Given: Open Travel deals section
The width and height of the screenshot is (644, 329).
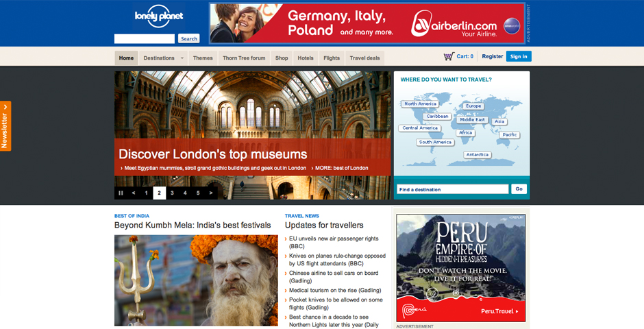Looking at the screenshot, I should coord(364,58).
